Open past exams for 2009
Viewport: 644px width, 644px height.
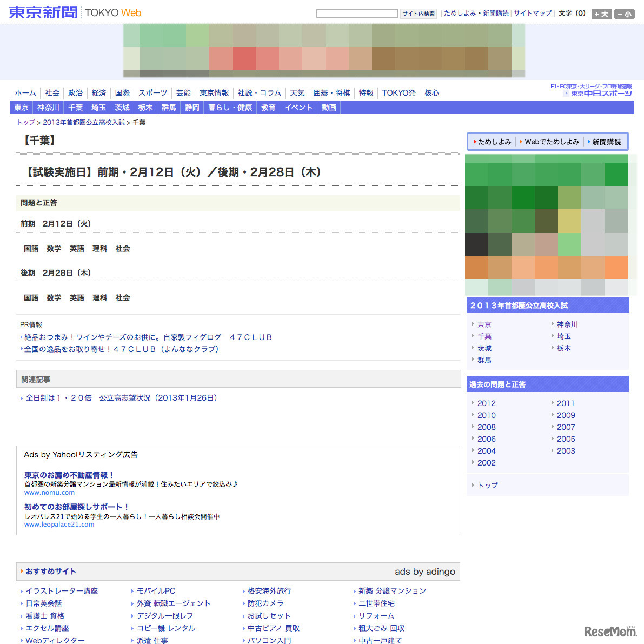pos(566,415)
